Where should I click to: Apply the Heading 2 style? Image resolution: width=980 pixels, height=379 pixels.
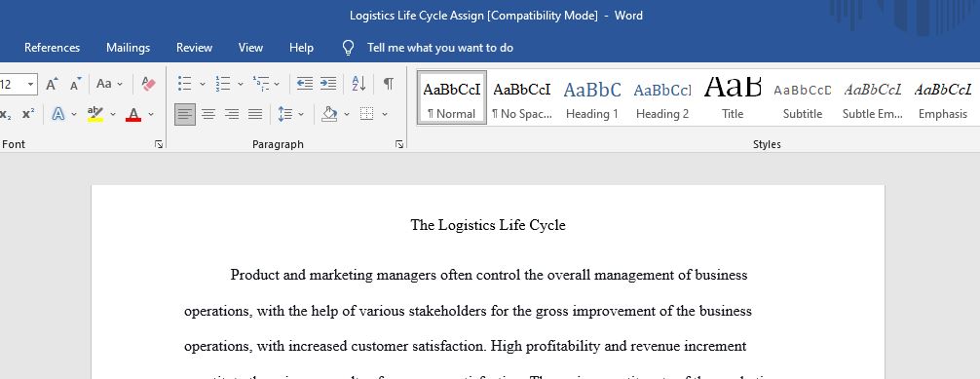662,97
